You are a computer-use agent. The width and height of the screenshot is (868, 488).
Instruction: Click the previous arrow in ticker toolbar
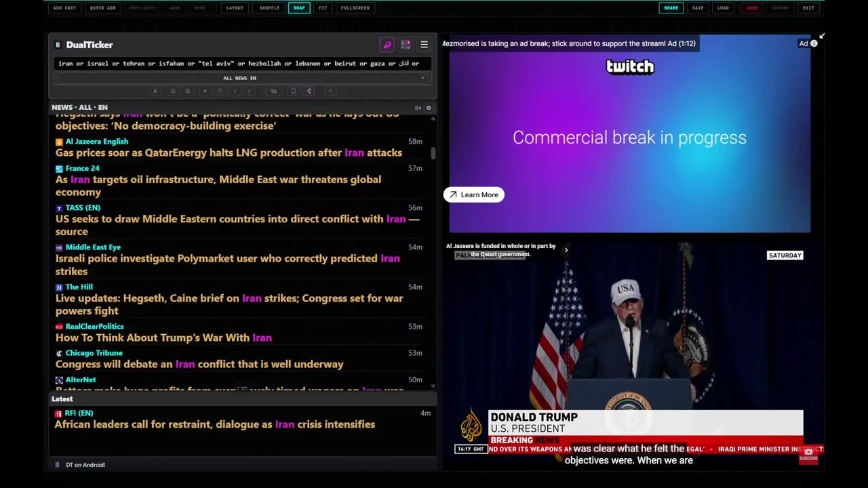[x=235, y=91]
